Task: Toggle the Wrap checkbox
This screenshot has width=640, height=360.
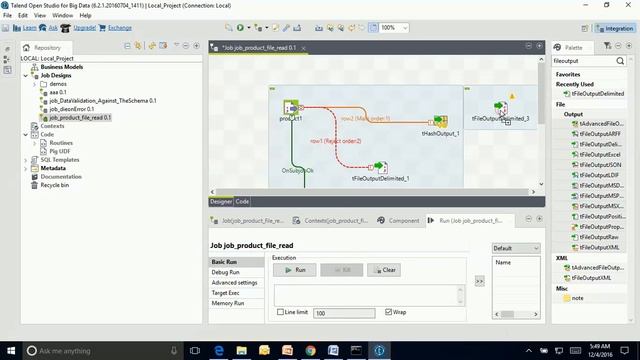Action: click(388, 312)
